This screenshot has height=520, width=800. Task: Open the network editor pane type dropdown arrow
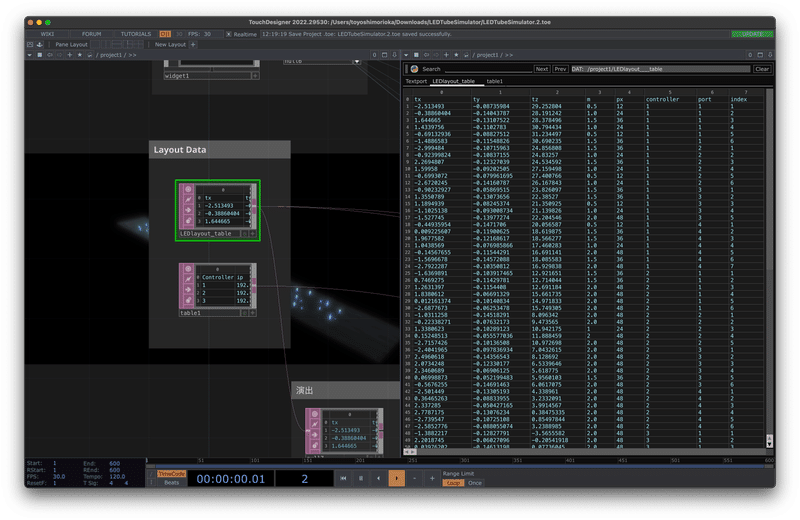30,55
